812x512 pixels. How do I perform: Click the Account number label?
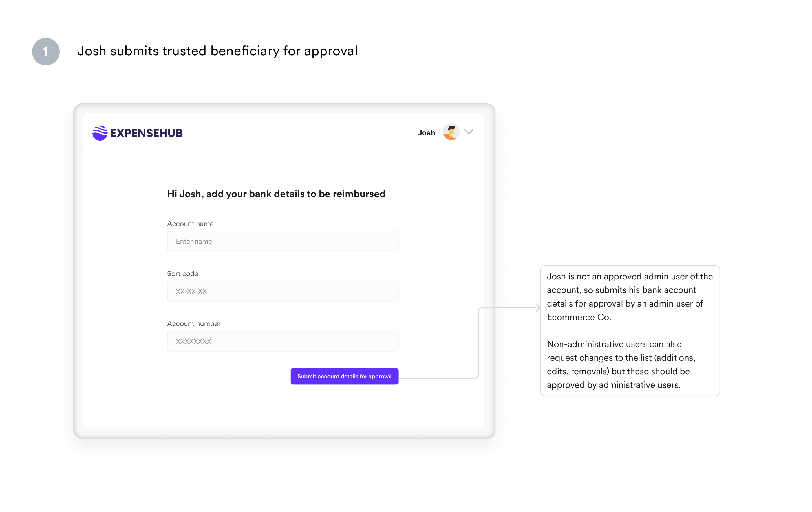tap(194, 324)
